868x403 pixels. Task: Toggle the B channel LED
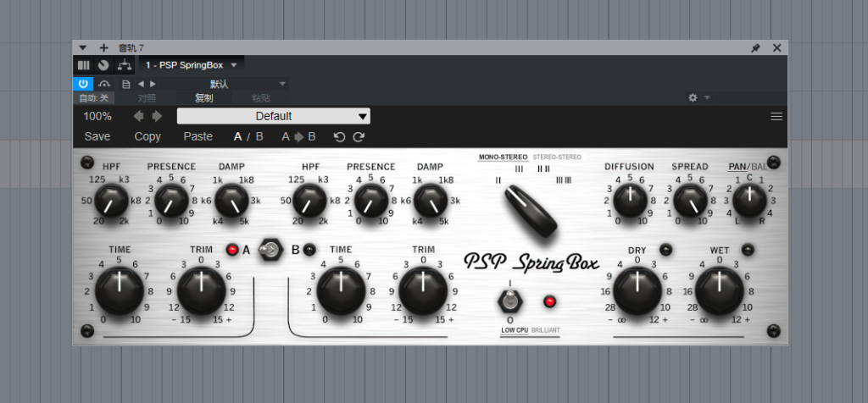tap(309, 250)
